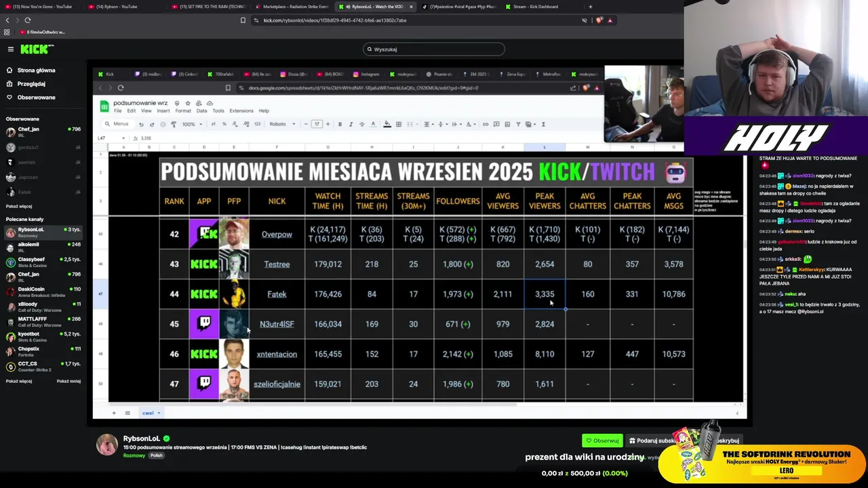The image size is (868, 488).
Task: Open the apps grid in the bookmarks bar
Action: [7, 32]
